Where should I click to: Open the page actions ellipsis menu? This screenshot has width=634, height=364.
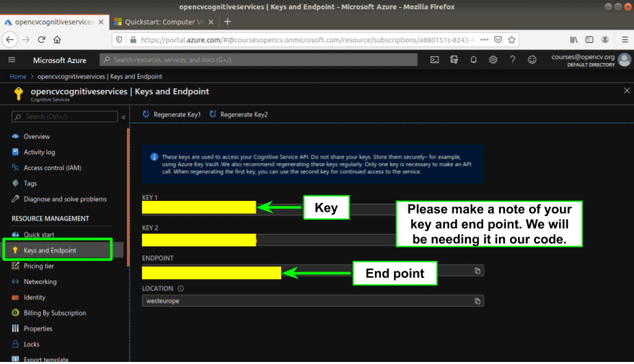pyautogui.click(x=484, y=40)
